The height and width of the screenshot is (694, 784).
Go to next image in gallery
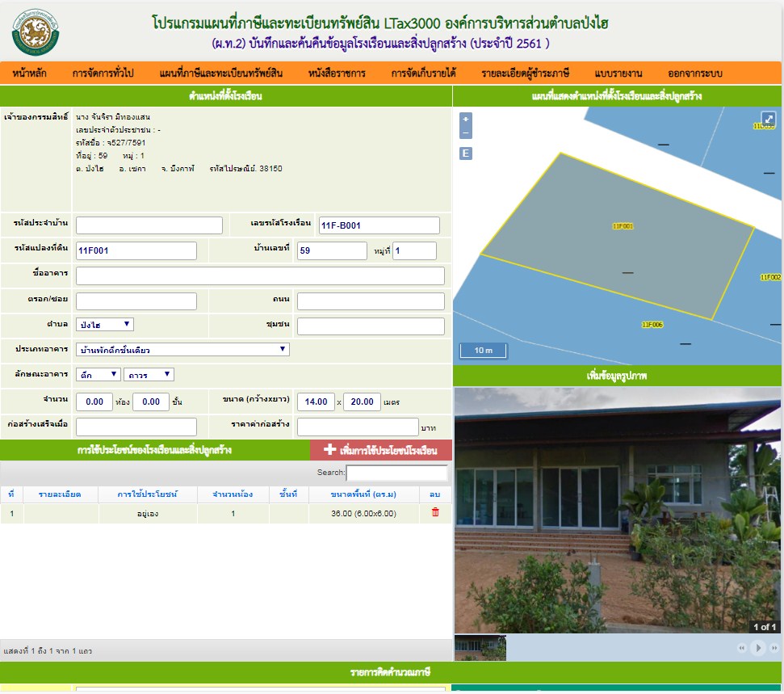(774, 648)
